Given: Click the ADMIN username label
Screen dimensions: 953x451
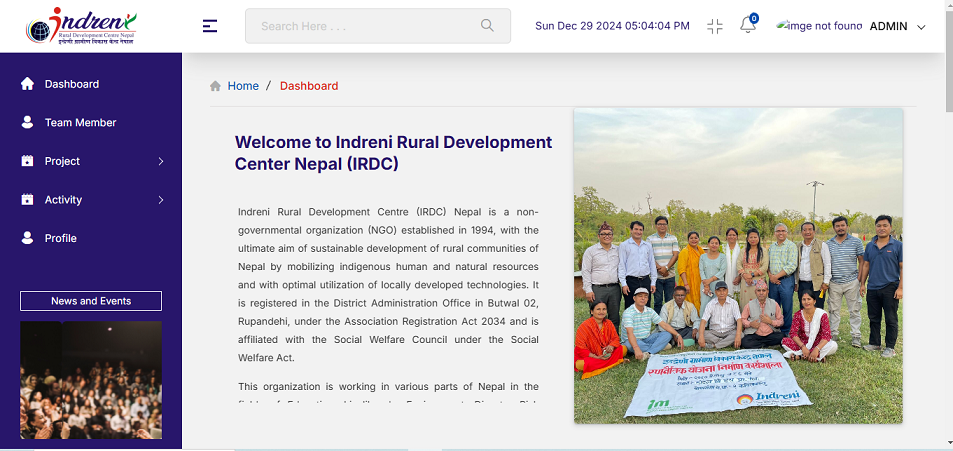Looking at the screenshot, I should click(888, 26).
